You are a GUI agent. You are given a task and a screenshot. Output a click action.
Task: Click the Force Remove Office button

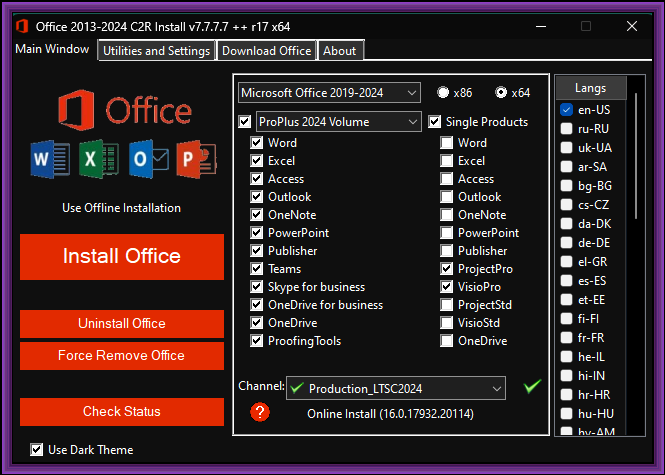(122, 355)
